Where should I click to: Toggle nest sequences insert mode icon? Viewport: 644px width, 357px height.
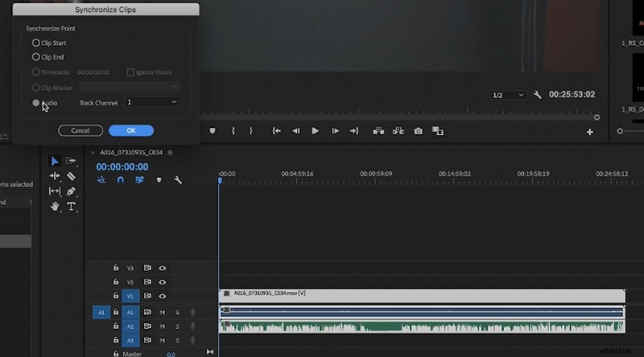101,180
